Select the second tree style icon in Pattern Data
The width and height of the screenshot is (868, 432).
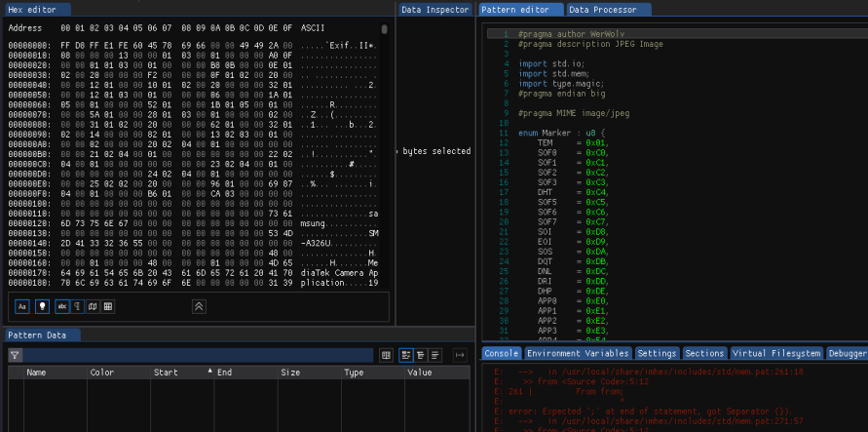click(x=421, y=356)
